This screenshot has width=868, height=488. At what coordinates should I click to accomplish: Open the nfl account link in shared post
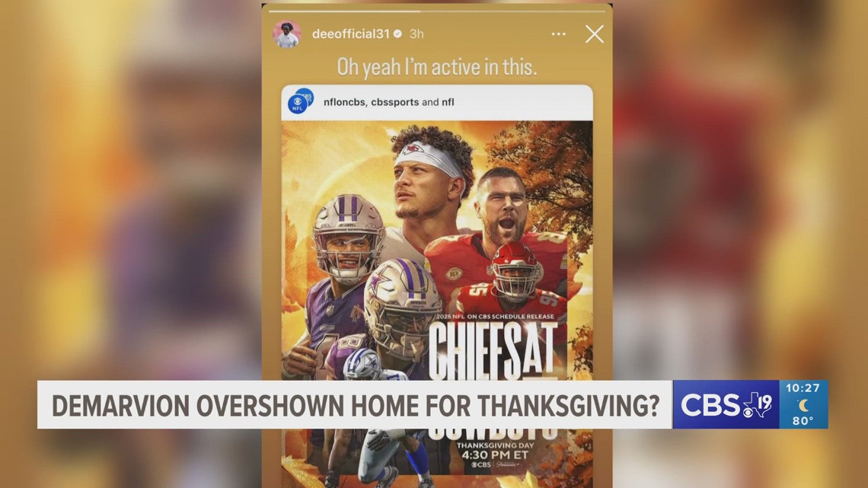448,102
